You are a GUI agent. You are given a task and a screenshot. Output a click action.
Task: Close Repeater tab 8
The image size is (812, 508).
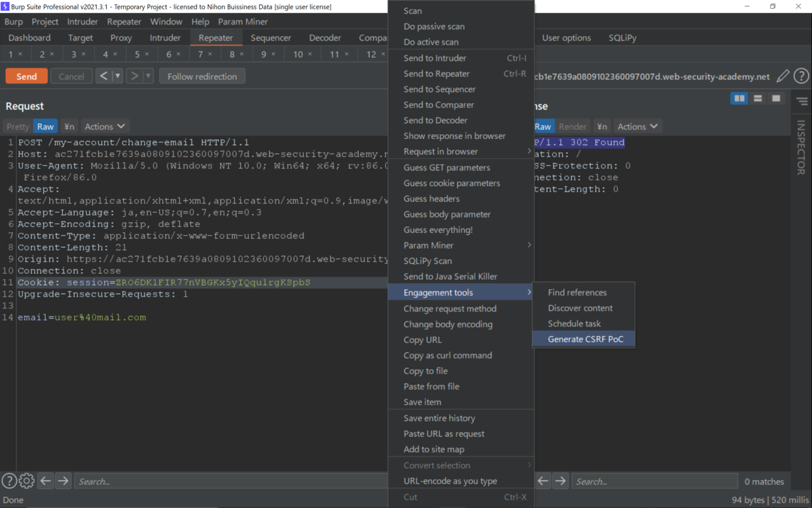(x=242, y=54)
